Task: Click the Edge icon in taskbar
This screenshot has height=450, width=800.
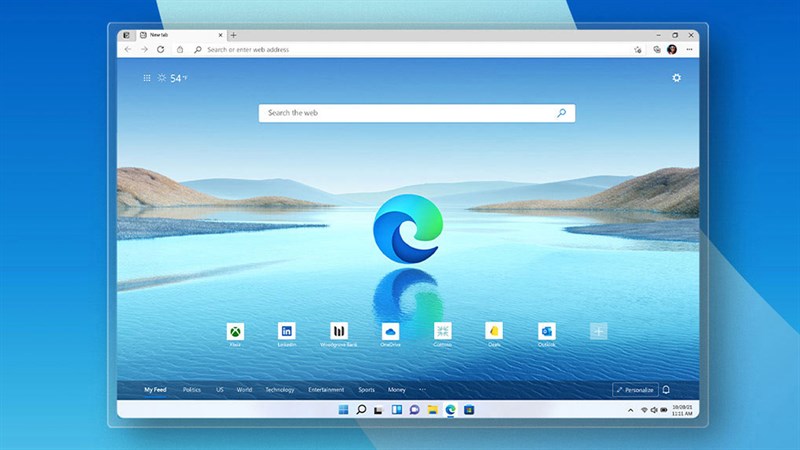Action: point(451,410)
